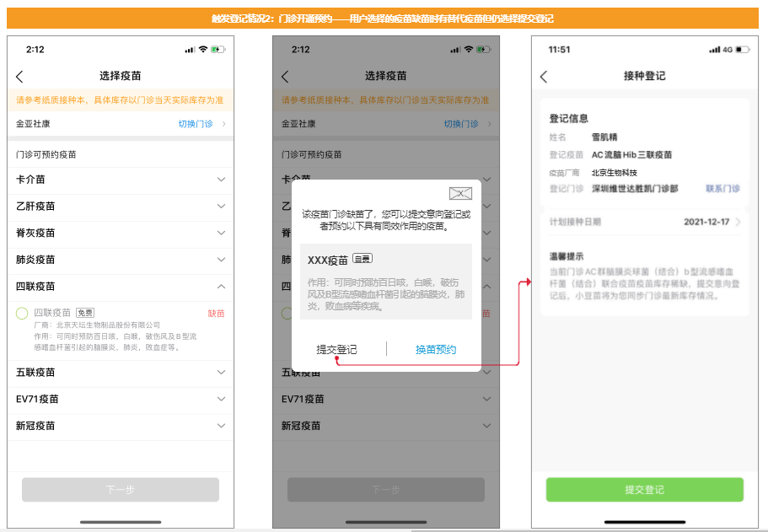Tap back arrow on 接种登记 screen
The image size is (768, 532).
[x=544, y=77]
